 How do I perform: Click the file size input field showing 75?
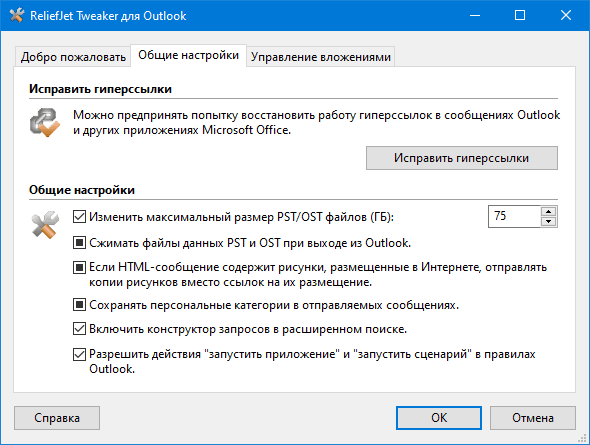tap(514, 216)
